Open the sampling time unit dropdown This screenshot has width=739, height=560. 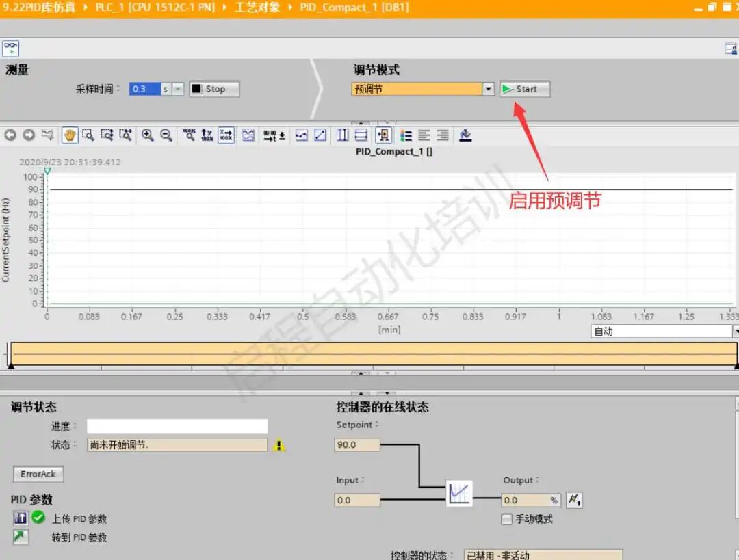tap(179, 88)
